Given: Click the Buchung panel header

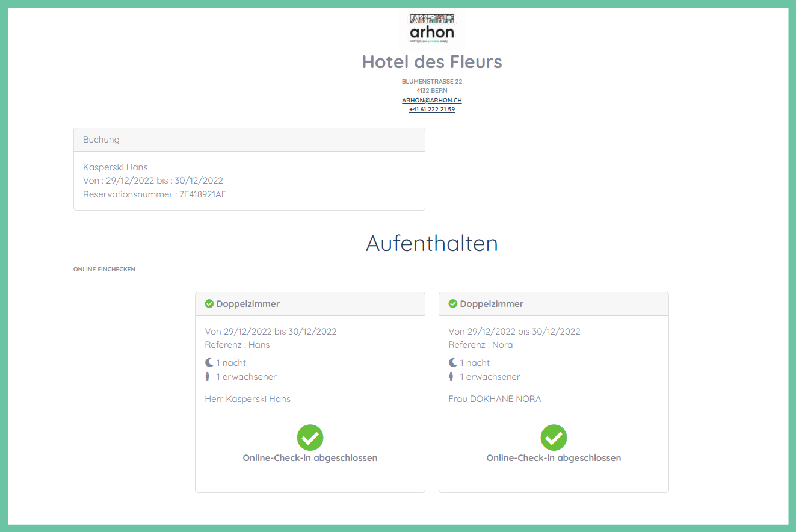Looking at the screenshot, I should tap(249, 140).
